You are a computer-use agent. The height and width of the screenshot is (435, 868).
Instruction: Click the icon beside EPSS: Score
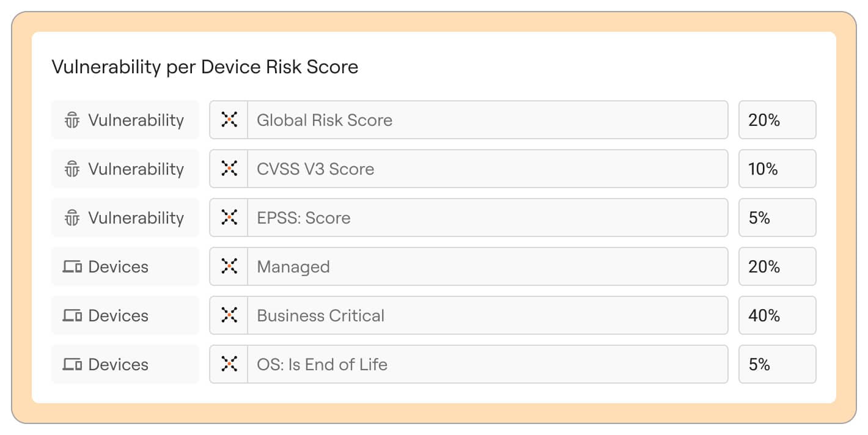pyautogui.click(x=229, y=217)
